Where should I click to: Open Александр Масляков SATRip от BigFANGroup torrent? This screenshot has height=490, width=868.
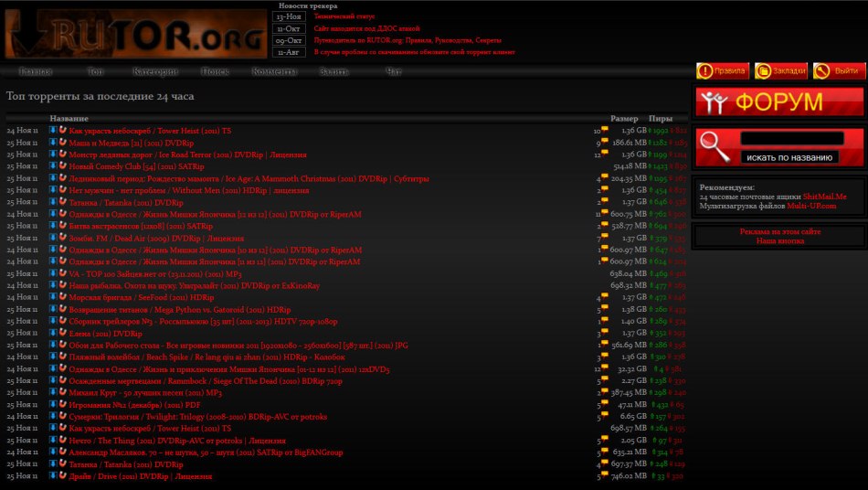pos(206,453)
